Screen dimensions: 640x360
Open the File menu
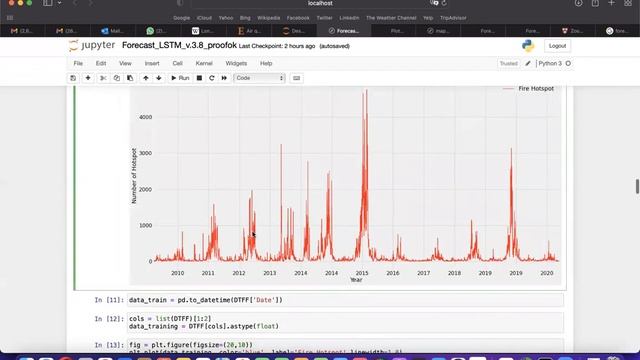click(78, 63)
